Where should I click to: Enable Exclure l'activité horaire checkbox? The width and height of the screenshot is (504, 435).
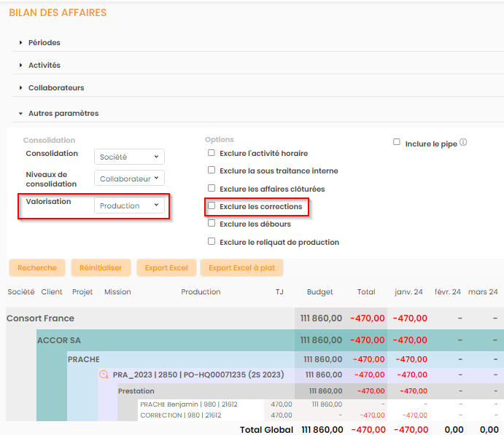pyautogui.click(x=212, y=154)
